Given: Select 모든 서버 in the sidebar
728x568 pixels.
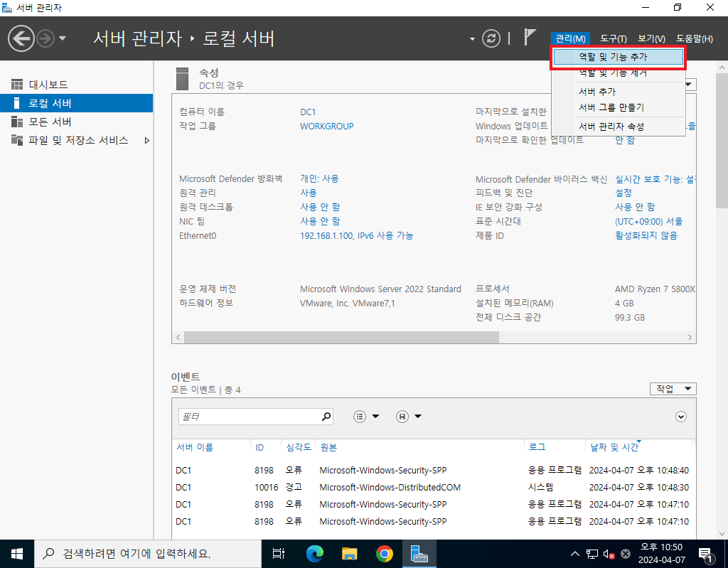Looking at the screenshot, I should [76, 122].
